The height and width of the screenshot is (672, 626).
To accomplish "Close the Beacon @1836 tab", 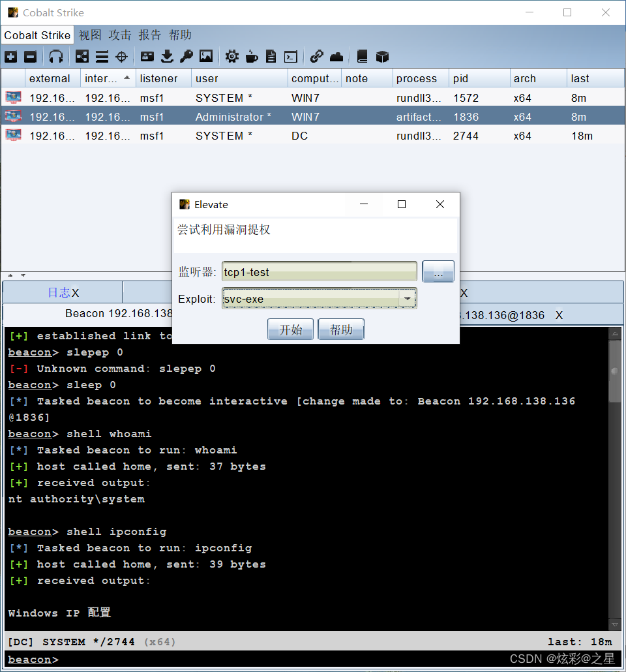I will pyautogui.click(x=559, y=315).
